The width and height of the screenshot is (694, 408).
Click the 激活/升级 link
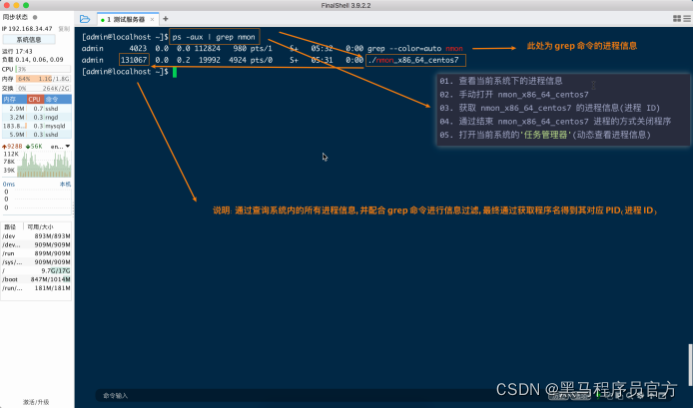(x=36, y=402)
